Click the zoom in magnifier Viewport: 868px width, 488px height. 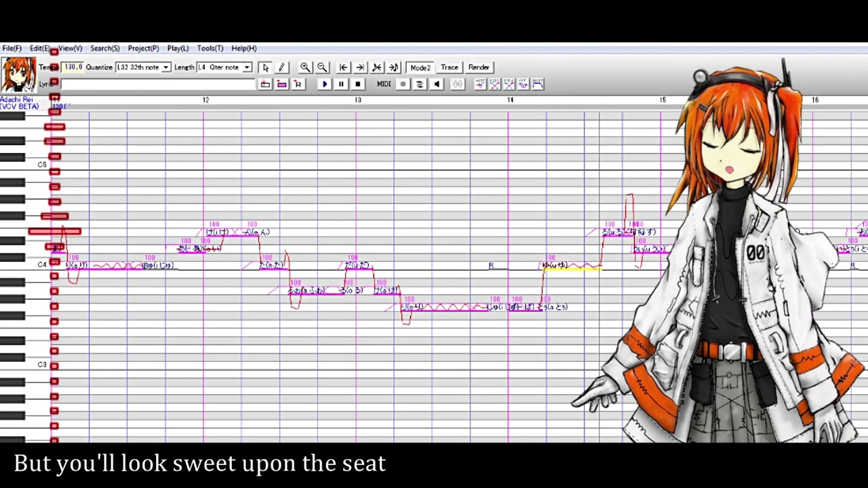point(305,68)
